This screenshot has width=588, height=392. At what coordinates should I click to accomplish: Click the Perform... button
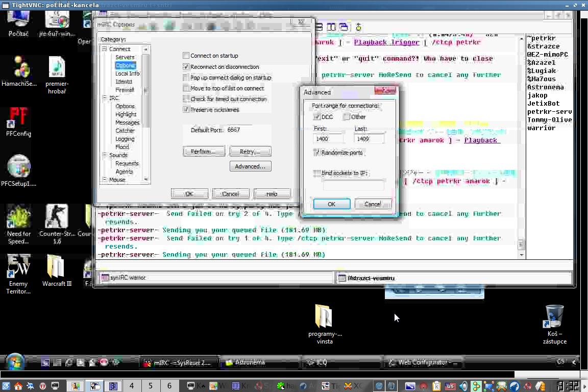[x=204, y=152]
